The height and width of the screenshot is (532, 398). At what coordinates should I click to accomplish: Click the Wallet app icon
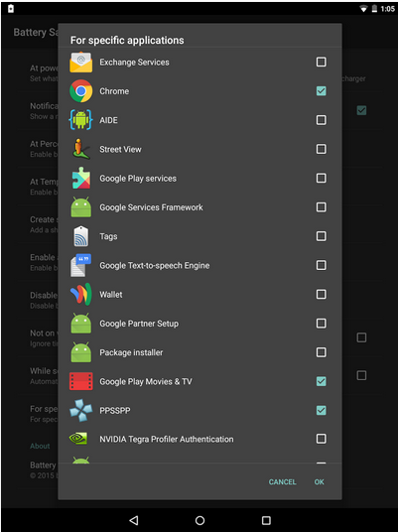click(80, 294)
